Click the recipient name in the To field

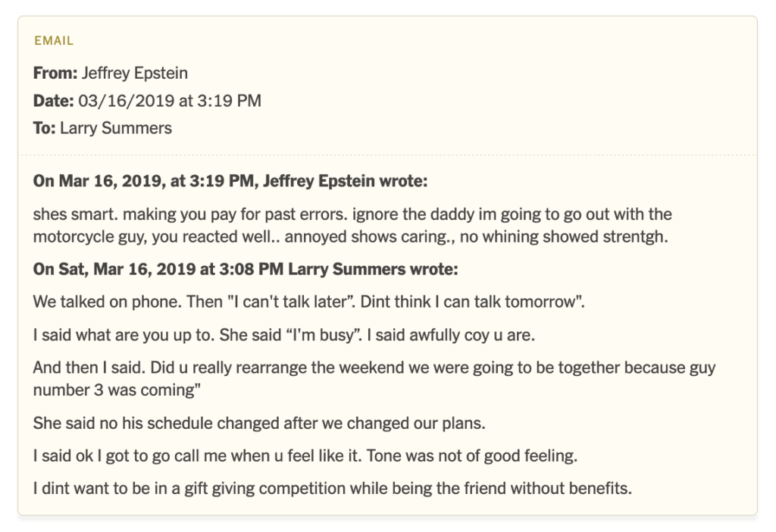116,128
